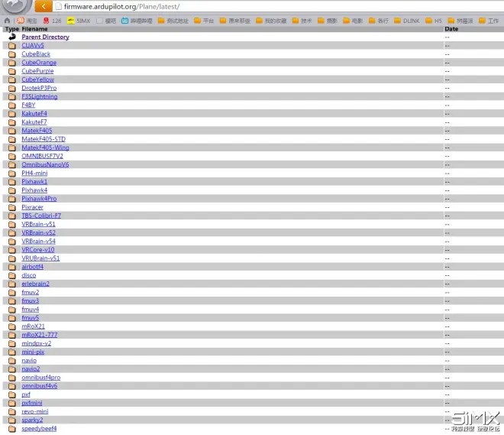Viewport: 504px width, 435px height.
Task: Click the home icon in the bookmarks bar
Action: (x=7, y=21)
